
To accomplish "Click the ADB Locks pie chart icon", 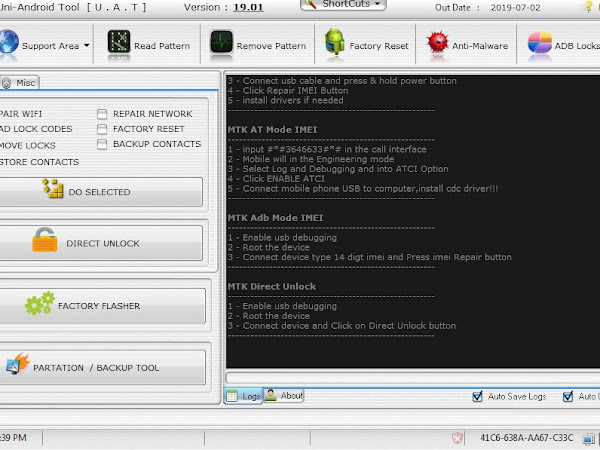I will point(540,42).
